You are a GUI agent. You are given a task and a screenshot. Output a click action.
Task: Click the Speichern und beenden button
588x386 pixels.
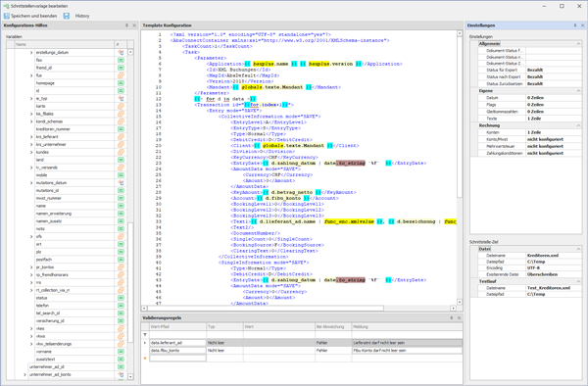(30, 16)
